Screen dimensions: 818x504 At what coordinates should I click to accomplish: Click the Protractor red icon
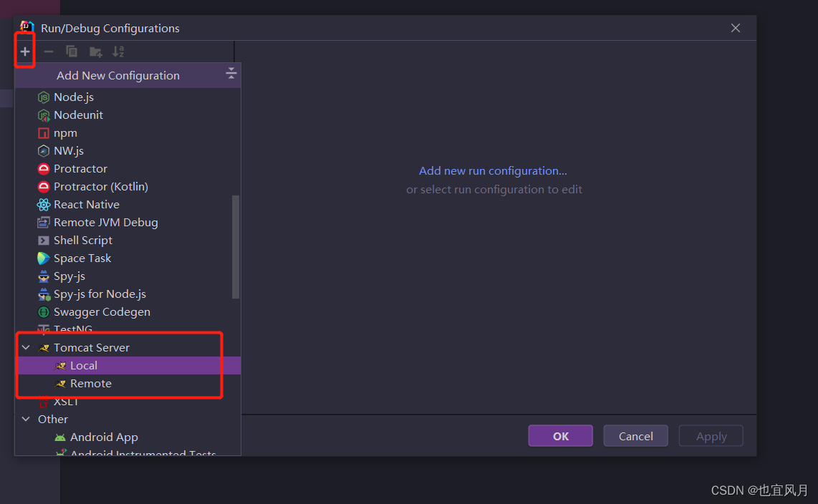click(x=44, y=169)
